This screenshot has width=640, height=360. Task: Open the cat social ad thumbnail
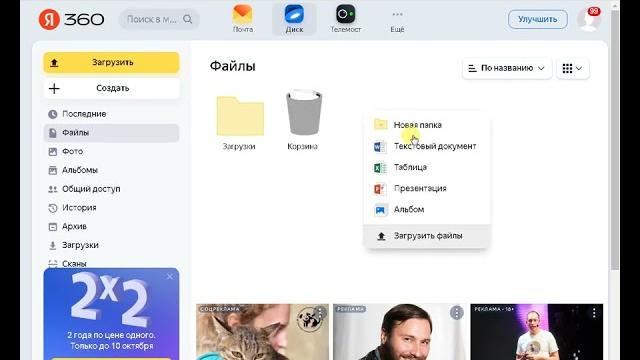[262, 332]
